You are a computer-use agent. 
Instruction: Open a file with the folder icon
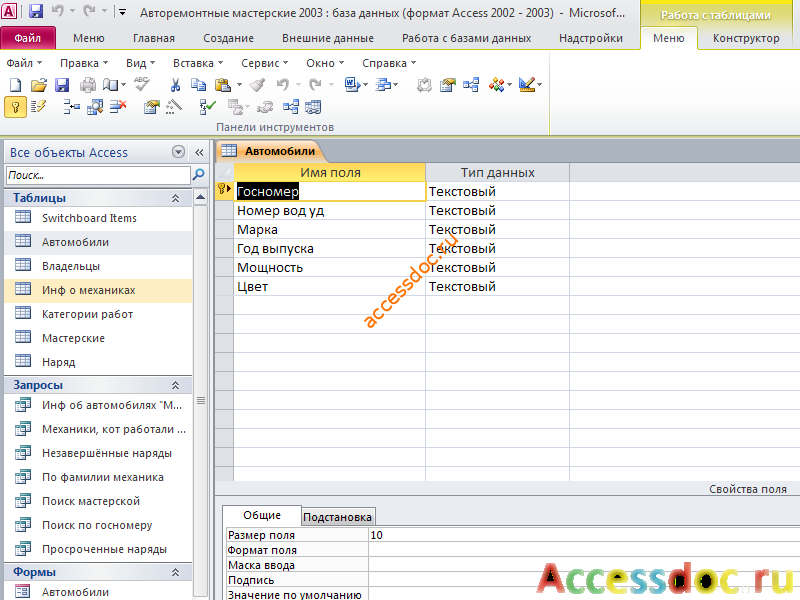(38, 85)
